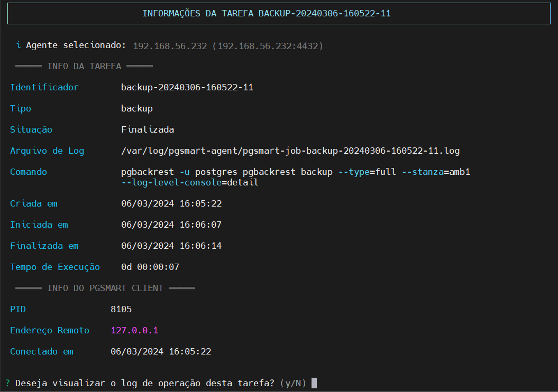Click the 'Tipo' label
The image size is (558, 392).
(x=21, y=109)
